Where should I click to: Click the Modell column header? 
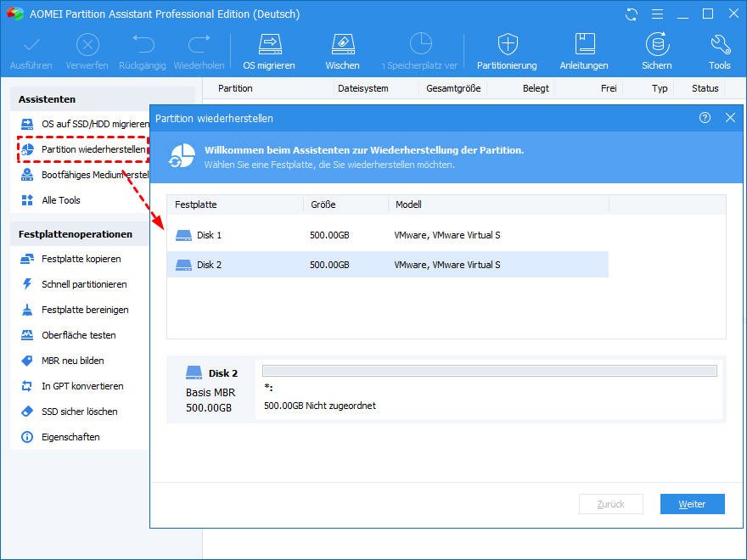[499, 204]
